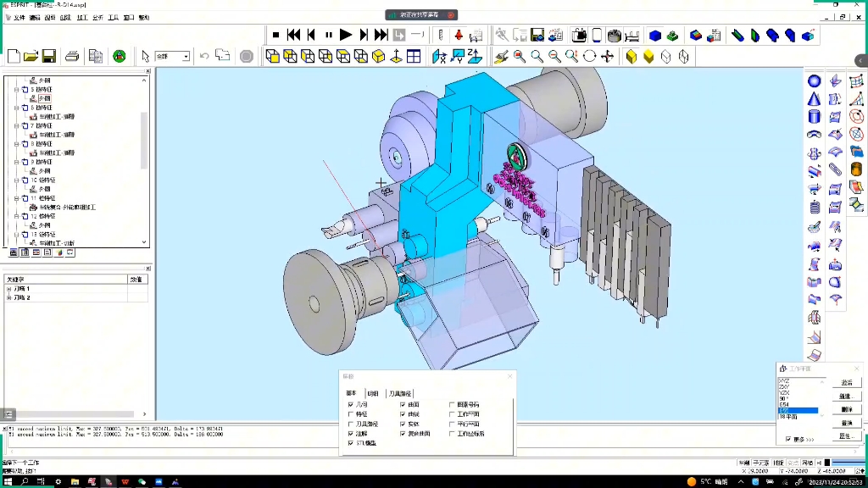Expand the 刀塔 1 row

tap(8, 289)
